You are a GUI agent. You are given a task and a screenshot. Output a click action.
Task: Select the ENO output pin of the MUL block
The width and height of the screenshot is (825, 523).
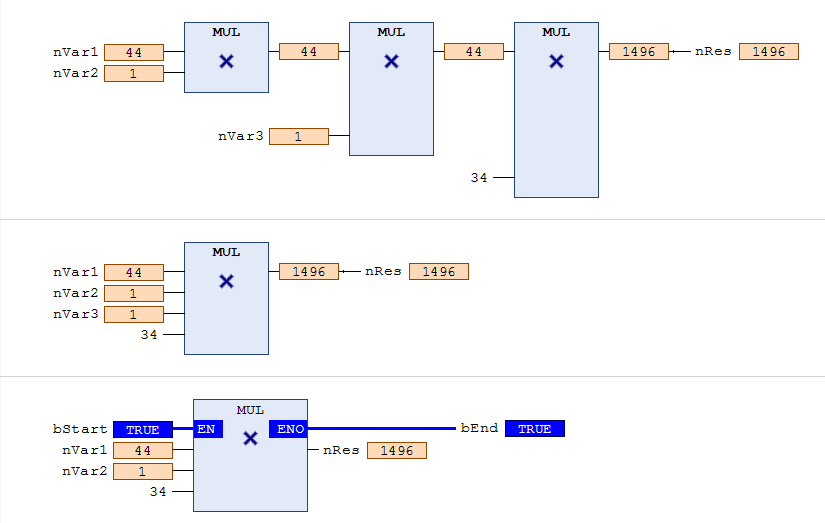288,429
